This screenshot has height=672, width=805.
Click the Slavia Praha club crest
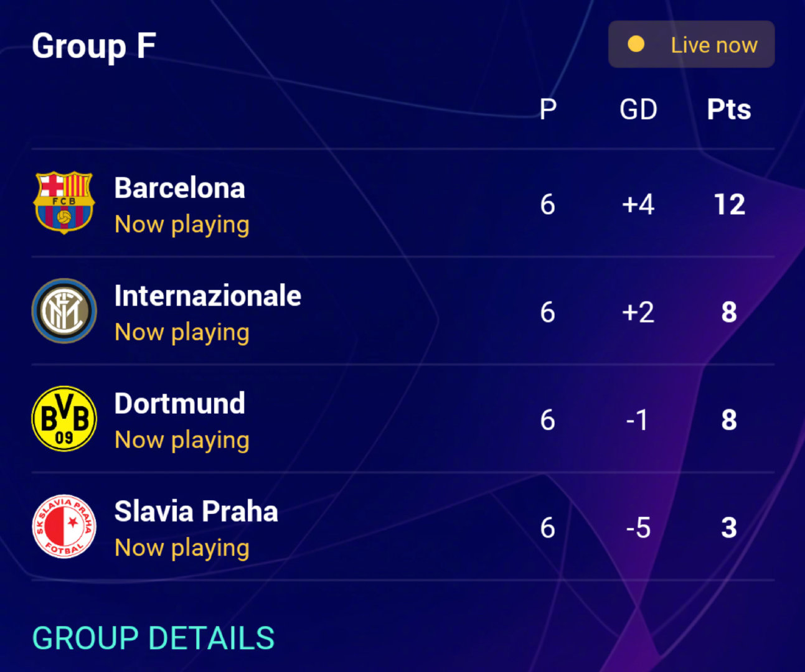(x=64, y=526)
